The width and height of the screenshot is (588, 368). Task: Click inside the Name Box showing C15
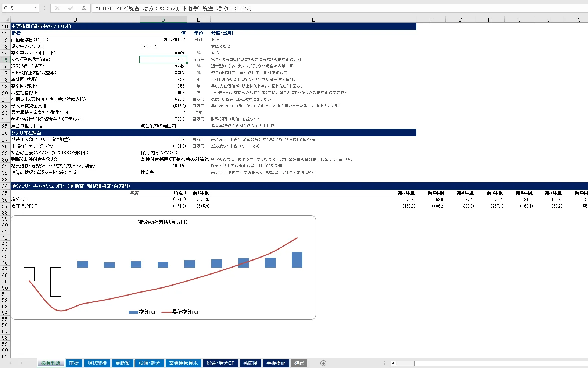click(17, 8)
